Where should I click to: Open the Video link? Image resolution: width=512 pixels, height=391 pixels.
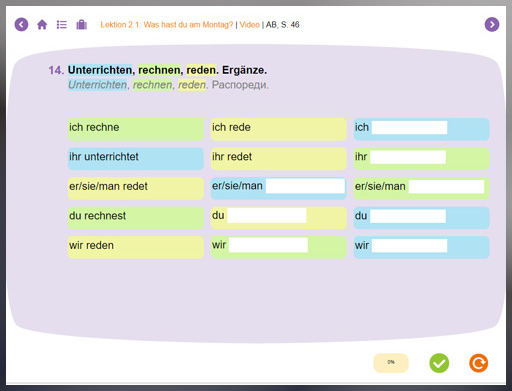[x=250, y=25]
